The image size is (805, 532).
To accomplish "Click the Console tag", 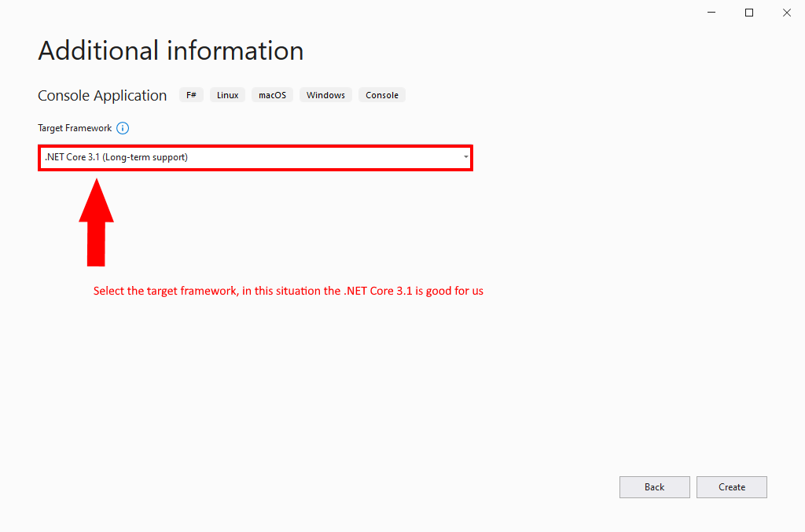I will coord(382,95).
